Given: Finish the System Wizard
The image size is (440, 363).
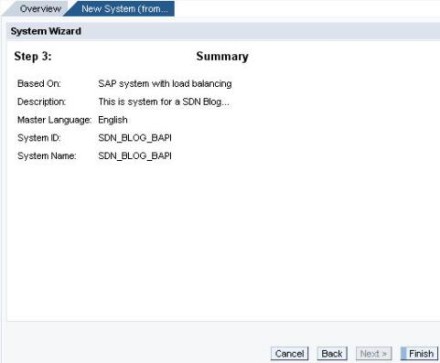Looking at the screenshot, I should 419,353.
